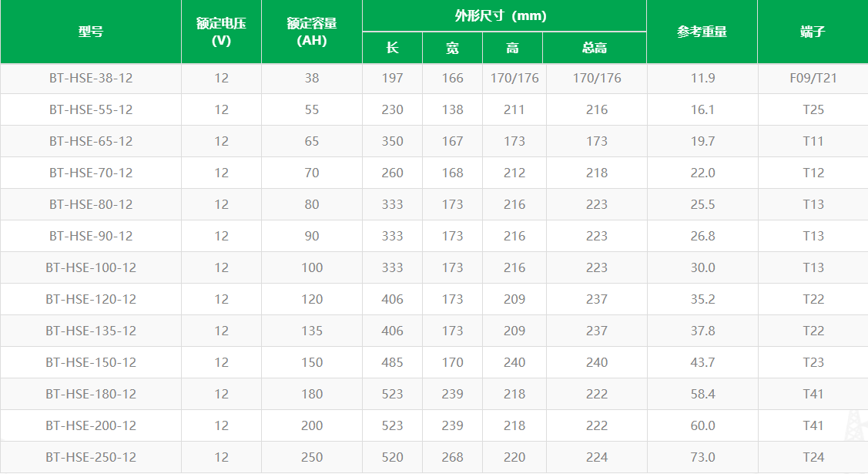Click the BT-HSE-38-12 model cell
Screen dimensions: 868x474
[91, 78]
